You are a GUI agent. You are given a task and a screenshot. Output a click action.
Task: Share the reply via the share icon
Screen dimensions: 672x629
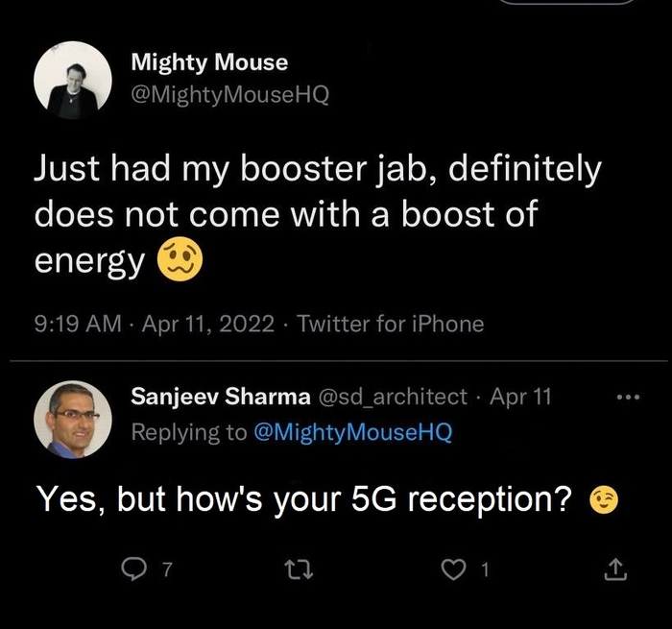click(614, 570)
